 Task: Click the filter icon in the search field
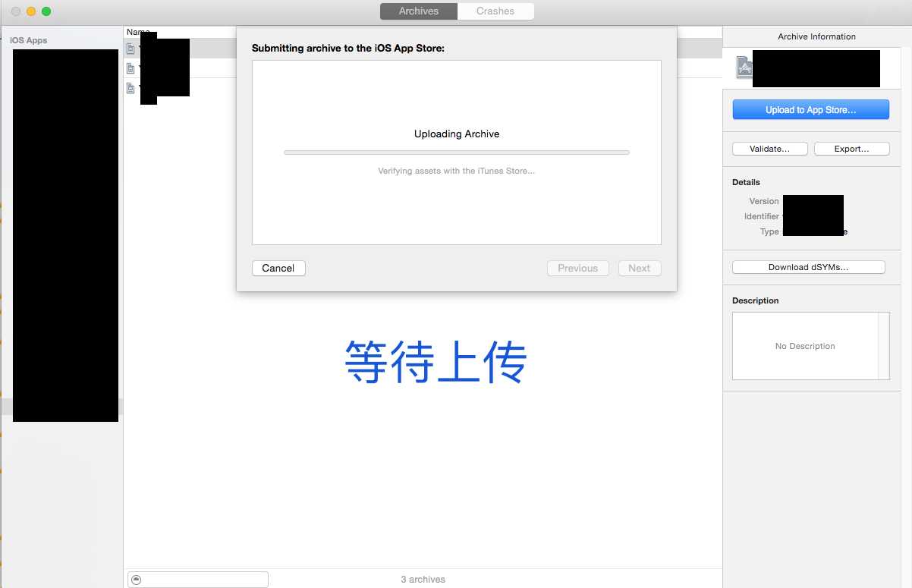pyautogui.click(x=137, y=580)
